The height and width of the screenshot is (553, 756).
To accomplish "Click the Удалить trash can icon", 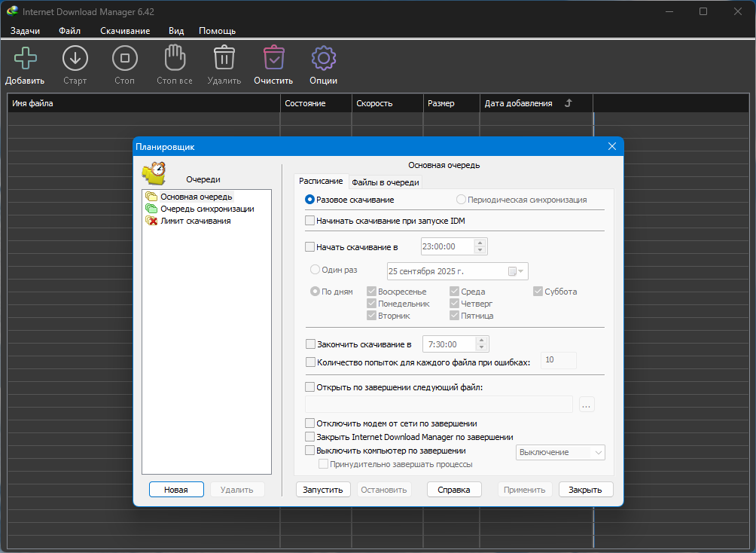I will pos(224,59).
